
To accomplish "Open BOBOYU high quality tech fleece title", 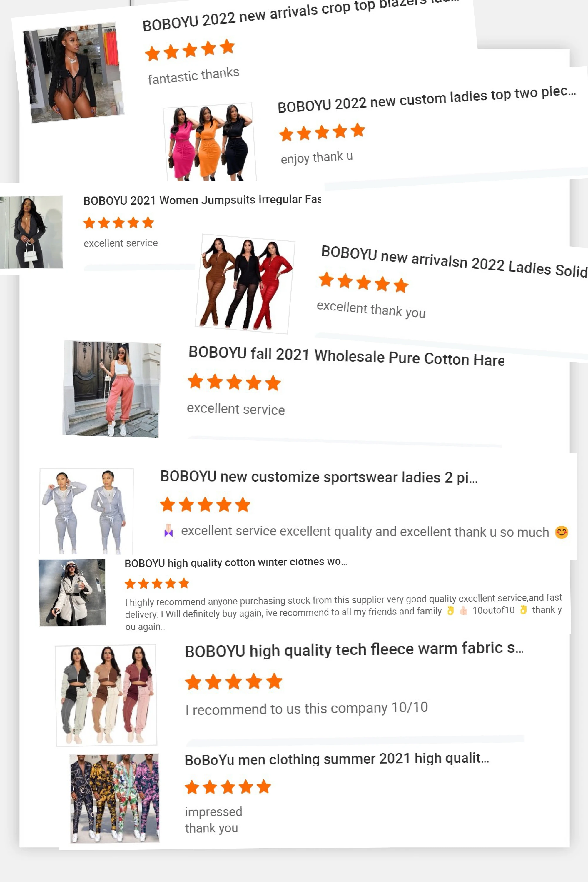I will (x=354, y=649).
